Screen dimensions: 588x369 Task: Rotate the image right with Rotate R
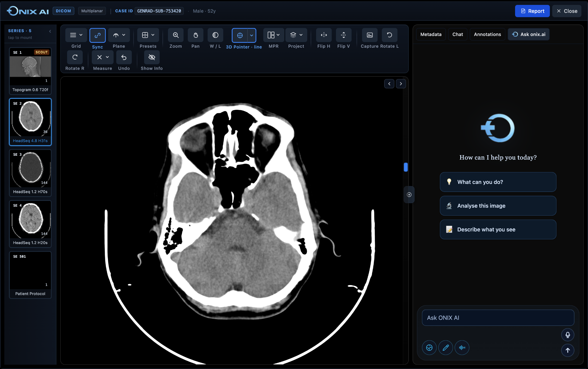pos(75,57)
